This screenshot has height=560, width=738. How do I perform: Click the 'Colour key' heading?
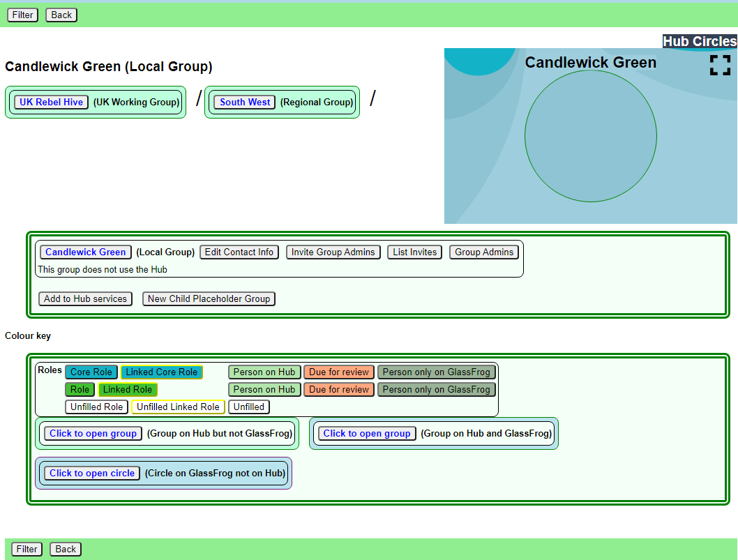(28, 336)
